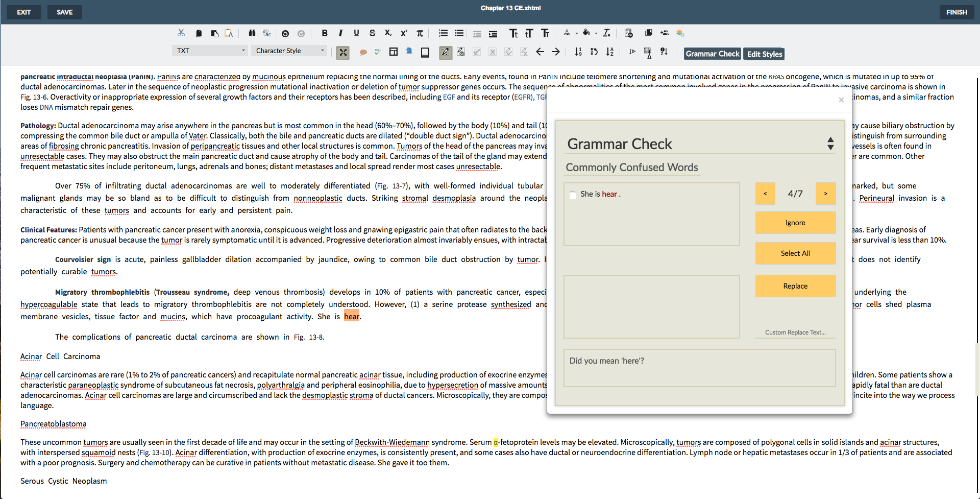This screenshot has width=980, height=499.
Task: Undo using the left arrow icon
Action: pyautogui.click(x=540, y=52)
